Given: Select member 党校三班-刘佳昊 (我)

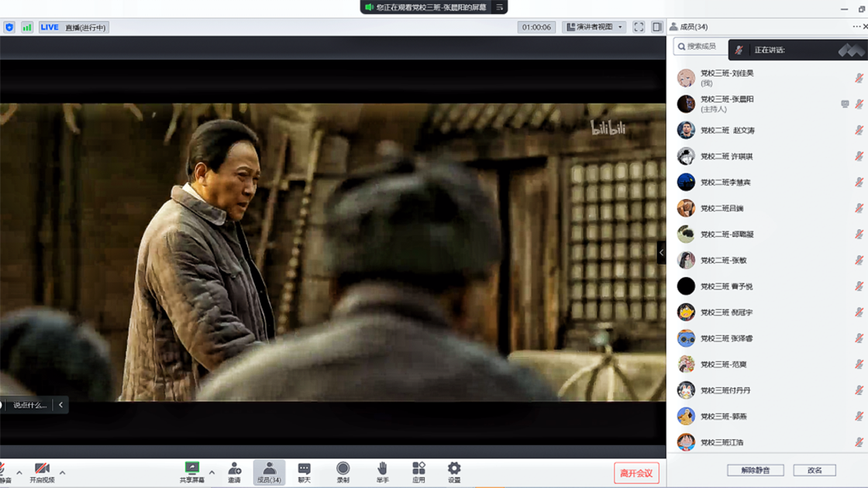Looking at the screenshot, I should pyautogui.click(x=766, y=78).
